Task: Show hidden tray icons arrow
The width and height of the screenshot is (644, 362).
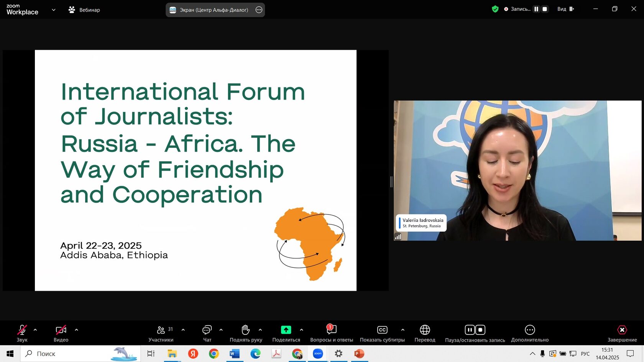Action: [532, 354]
